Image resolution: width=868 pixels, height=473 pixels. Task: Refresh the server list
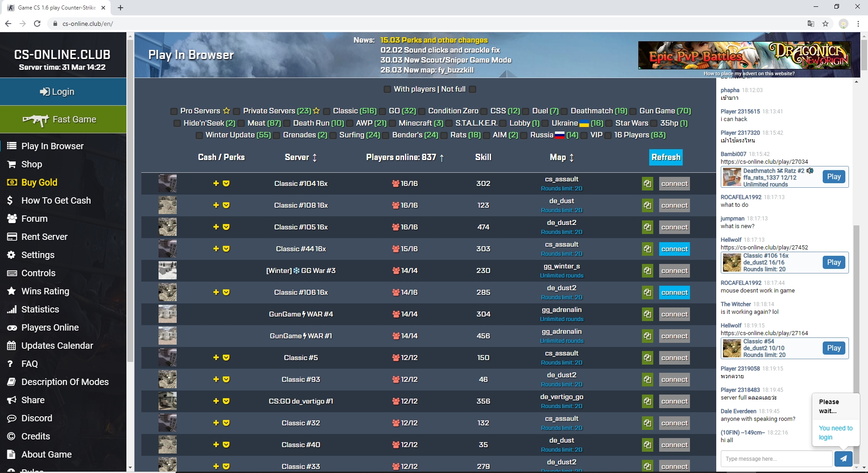pos(666,157)
